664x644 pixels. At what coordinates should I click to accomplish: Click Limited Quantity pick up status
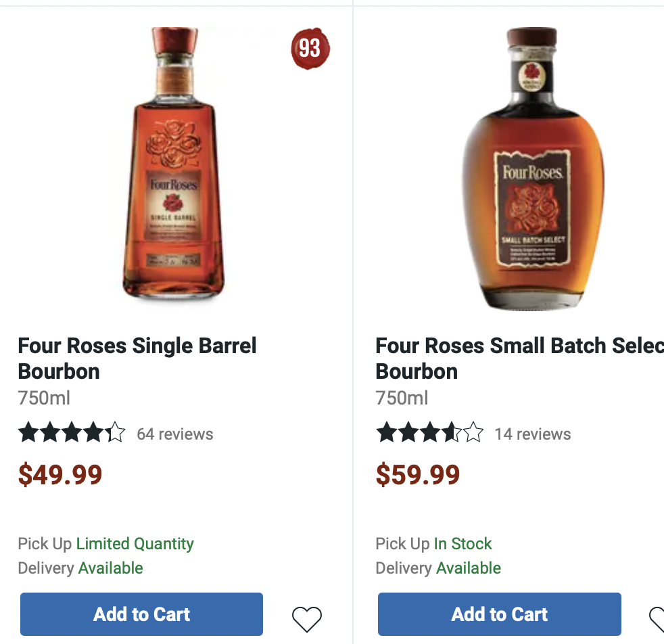tap(135, 544)
